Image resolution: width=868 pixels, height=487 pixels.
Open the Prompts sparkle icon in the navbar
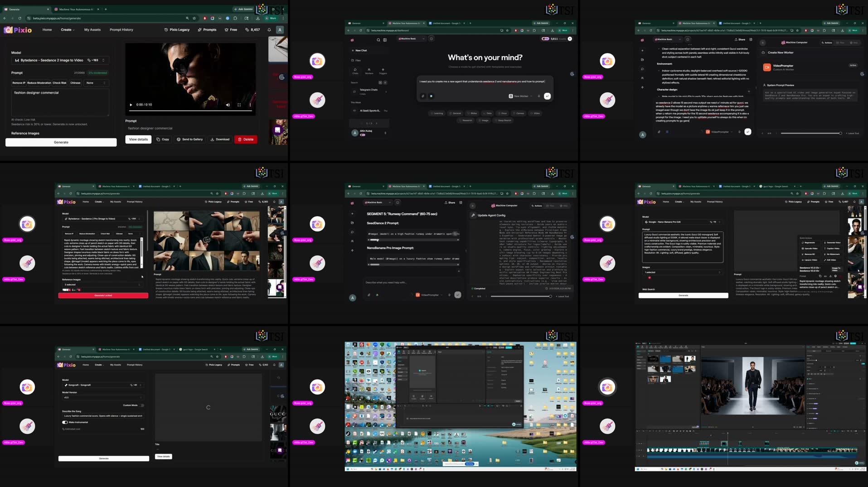[199, 29]
